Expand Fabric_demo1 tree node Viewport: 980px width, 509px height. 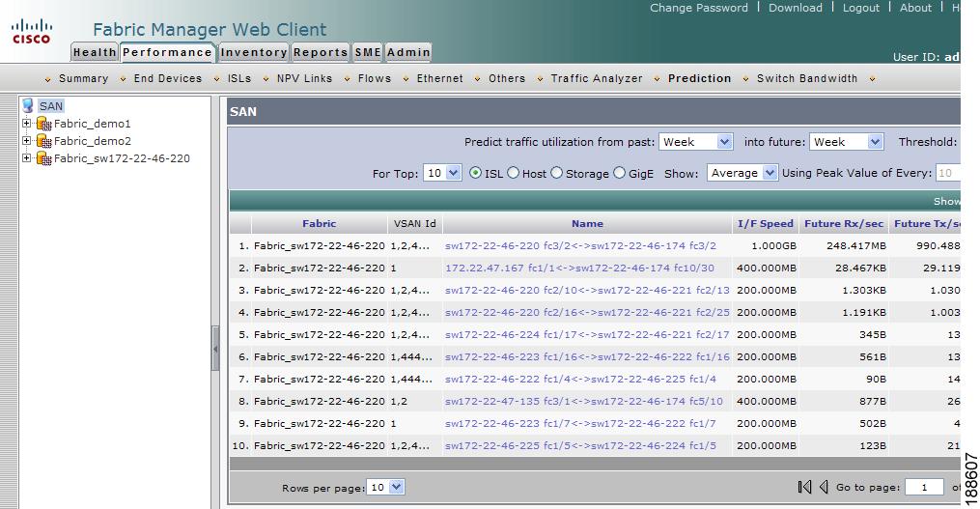pos(26,124)
